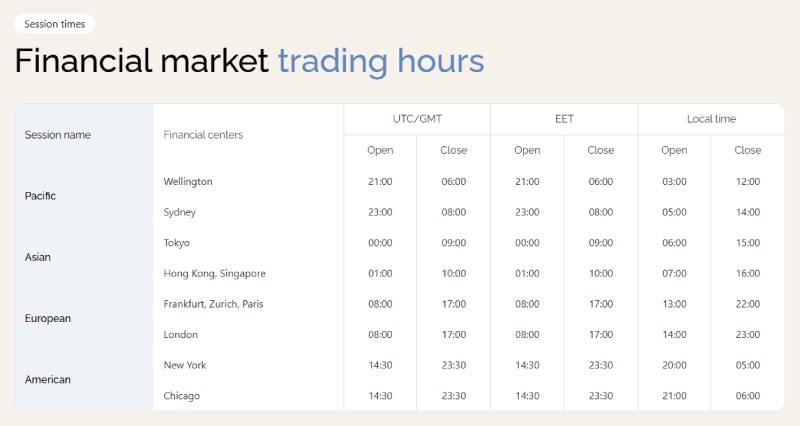Click Hong Kong, Singapore row label
The image size is (800, 426).
[x=214, y=273]
